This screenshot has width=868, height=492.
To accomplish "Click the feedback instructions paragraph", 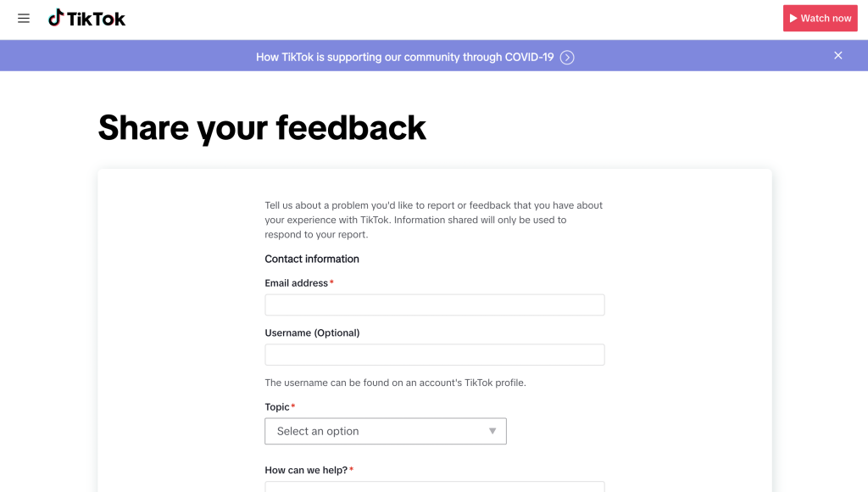I will click(x=433, y=219).
